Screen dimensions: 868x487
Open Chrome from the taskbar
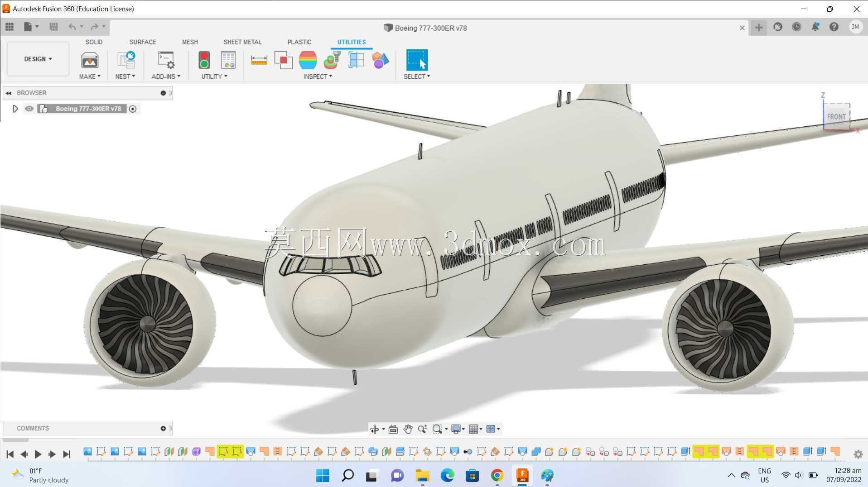pos(497,475)
